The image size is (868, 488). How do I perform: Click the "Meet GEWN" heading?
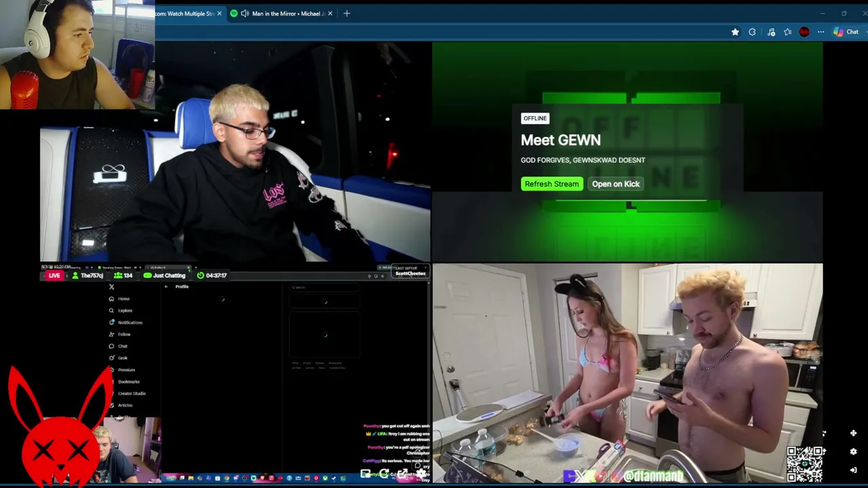[x=561, y=140]
